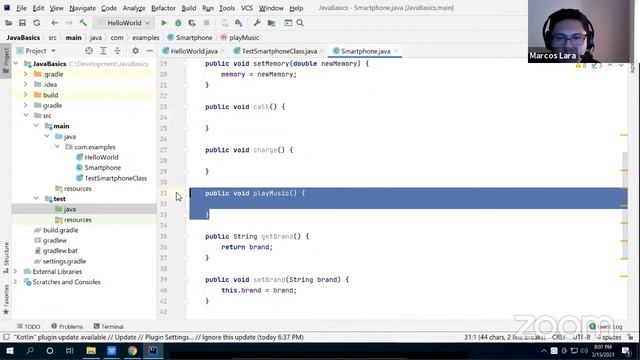This screenshot has width=640, height=360.
Task: Open Project panel gear options
Action: coord(136,51)
